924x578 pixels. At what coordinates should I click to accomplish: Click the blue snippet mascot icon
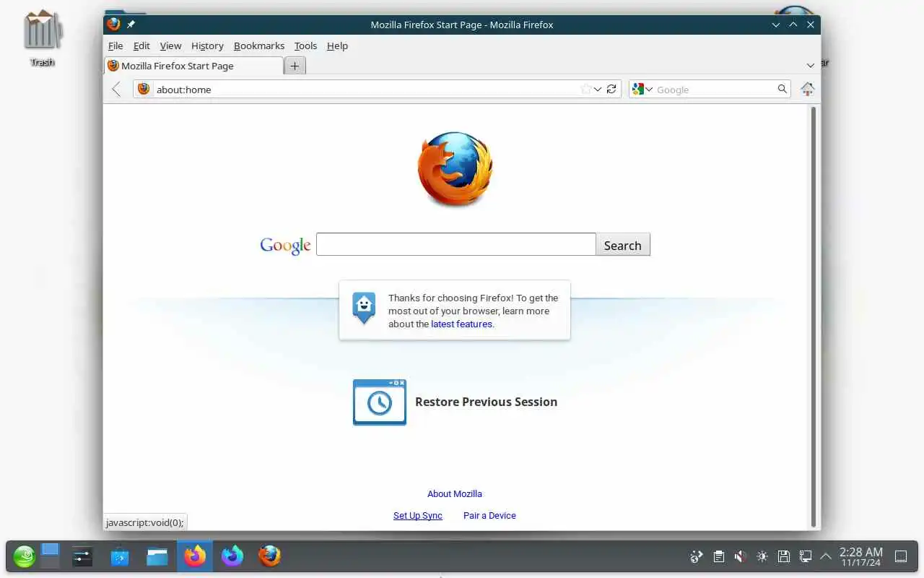coord(364,308)
